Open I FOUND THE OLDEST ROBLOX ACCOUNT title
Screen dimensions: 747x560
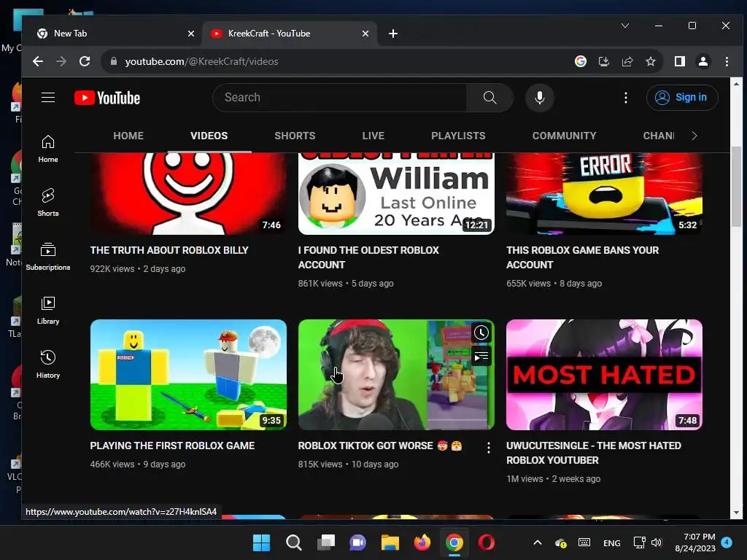368,257
